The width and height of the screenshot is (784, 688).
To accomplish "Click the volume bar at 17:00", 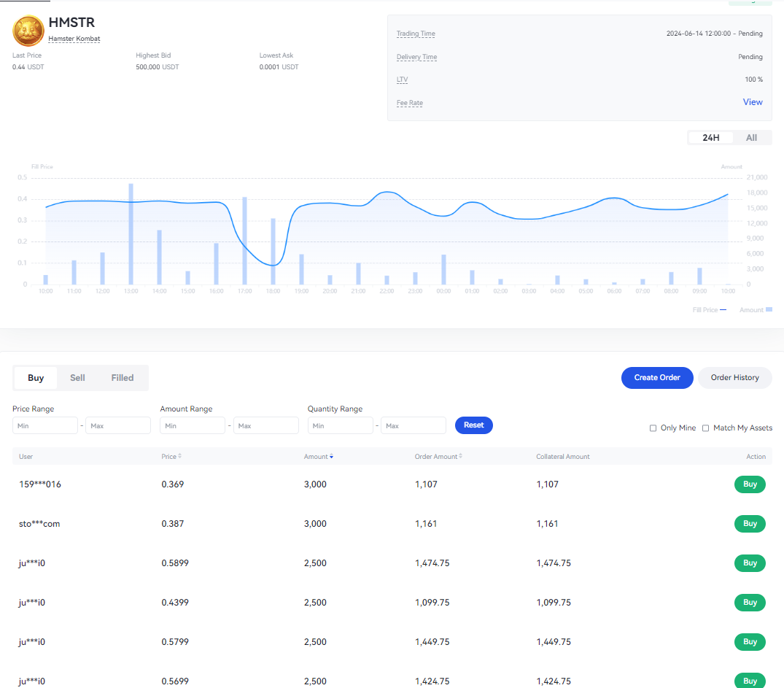I will tap(244, 241).
